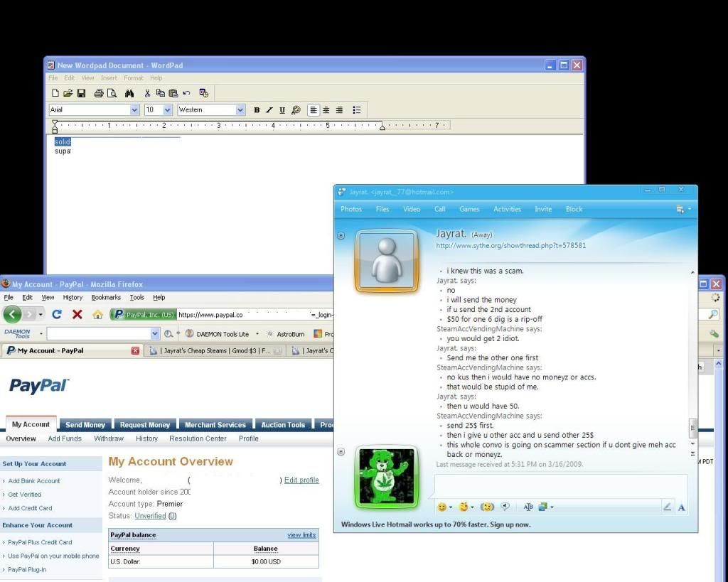The image size is (728, 582).
Task: Toggle bold formatting in WordPad
Action: [x=257, y=110]
